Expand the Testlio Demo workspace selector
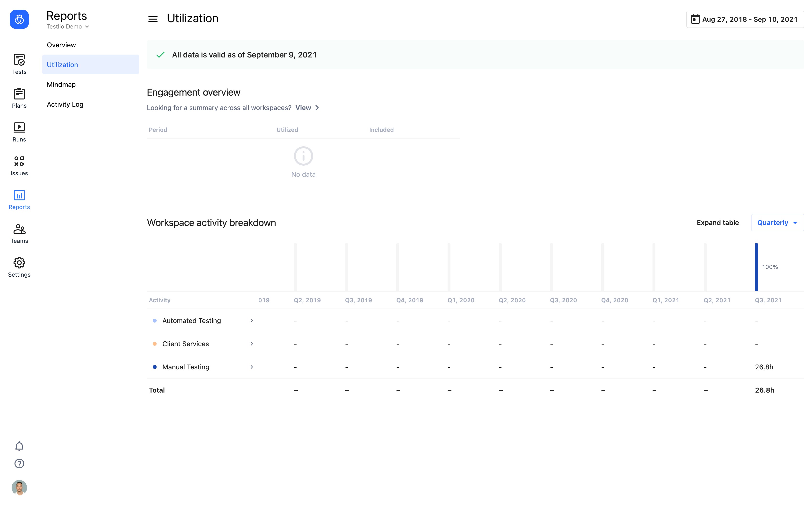812x507 pixels. [x=68, y=27]
